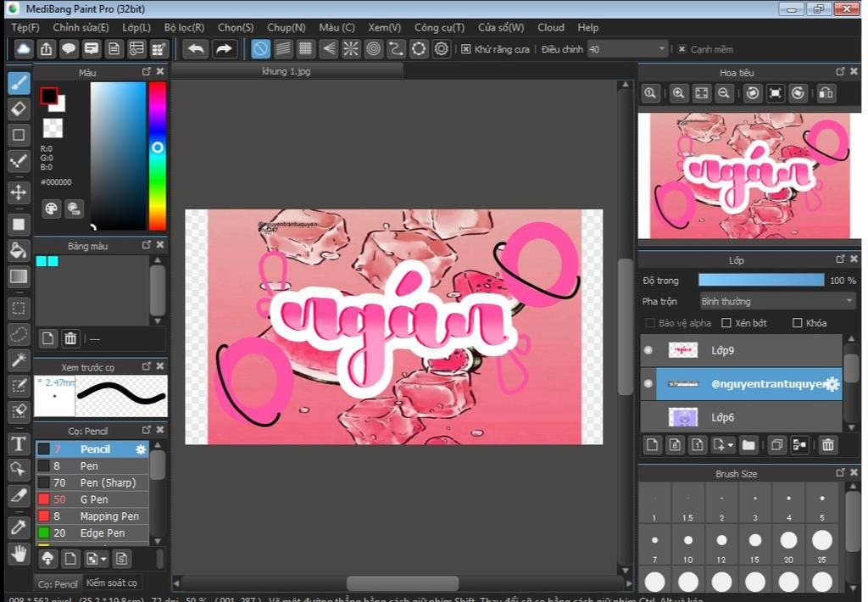
Task: Open layer settings gear for @nguyentrantuquyen
Action: pyautogui.click(x=832, y=384)
